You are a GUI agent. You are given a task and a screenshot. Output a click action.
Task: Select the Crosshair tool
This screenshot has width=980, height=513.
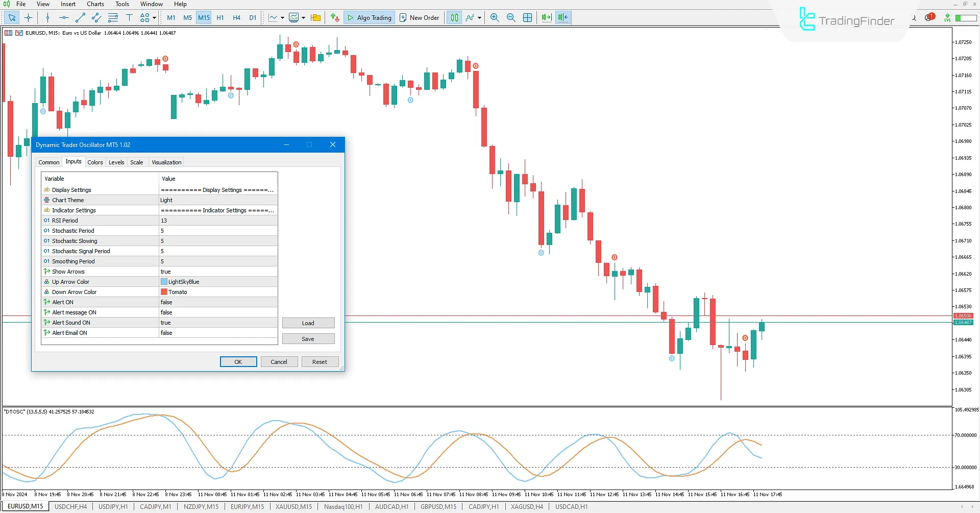coord(29,17)
